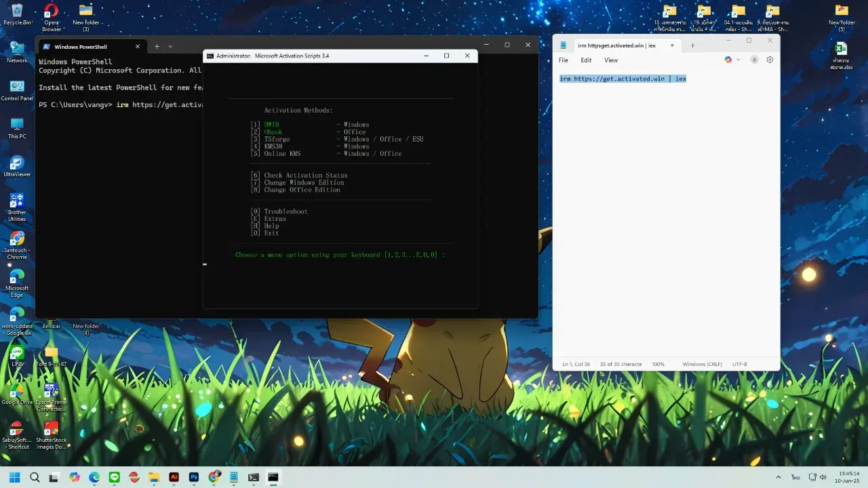This screenshot has height=488, width=868.
Task: Add a new tab in Notepad
Action: pyautogui.click(x=692, y=45)
